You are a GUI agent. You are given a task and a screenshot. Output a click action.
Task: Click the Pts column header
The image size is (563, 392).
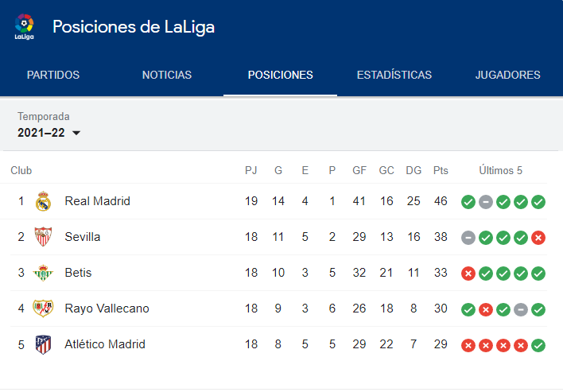[x=441, y=170]
